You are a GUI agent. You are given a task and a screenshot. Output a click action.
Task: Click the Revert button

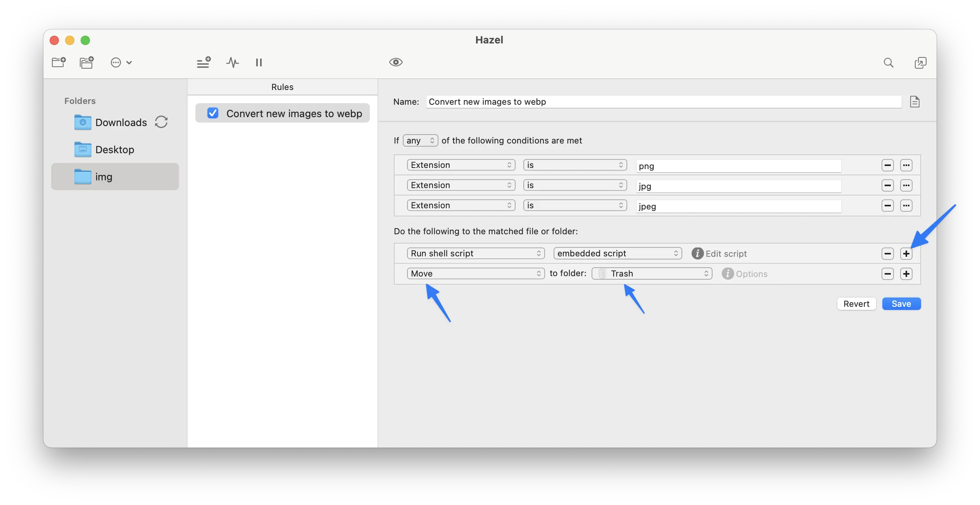pos(856,304)
